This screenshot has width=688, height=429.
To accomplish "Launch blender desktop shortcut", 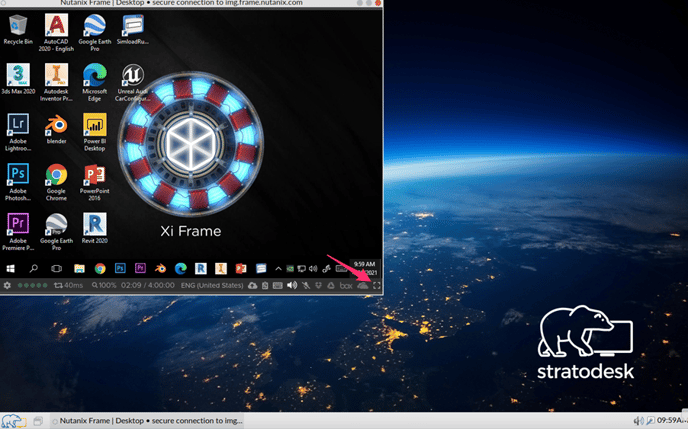I will (x=56, y=129).
